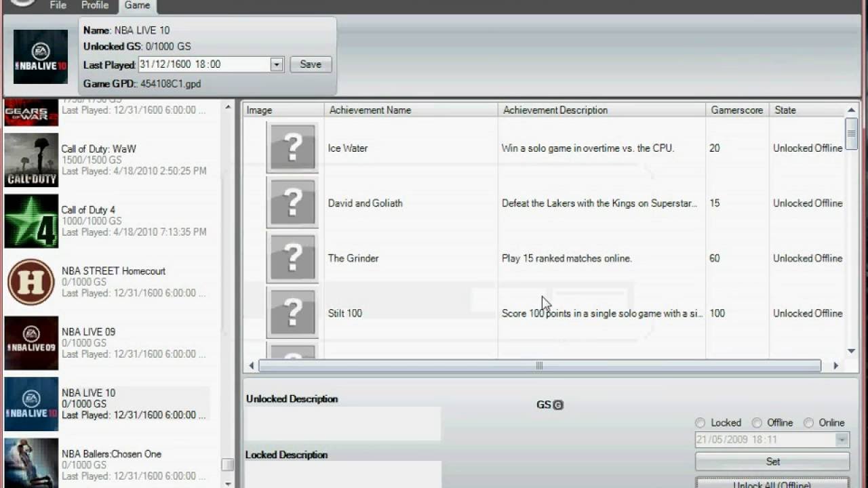Screen dimensions: 868x488
Task: Click the horizontal scrollbar thumb
Action: 540,366
